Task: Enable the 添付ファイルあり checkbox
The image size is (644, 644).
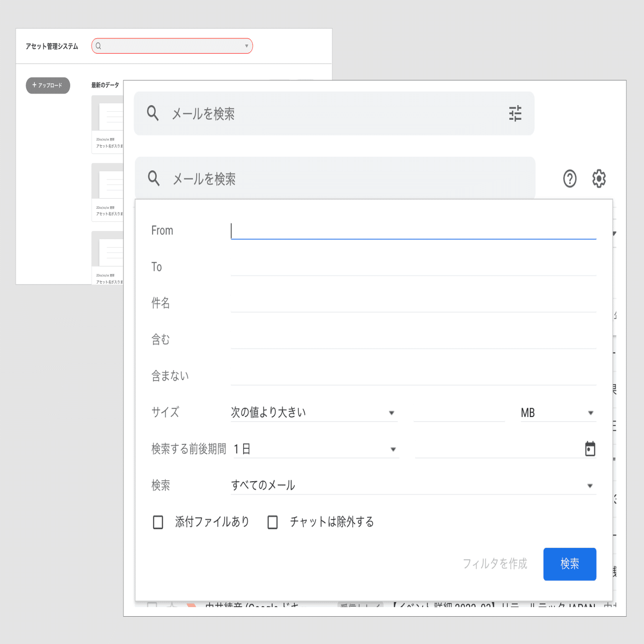Action: click(x=158, y=522)
